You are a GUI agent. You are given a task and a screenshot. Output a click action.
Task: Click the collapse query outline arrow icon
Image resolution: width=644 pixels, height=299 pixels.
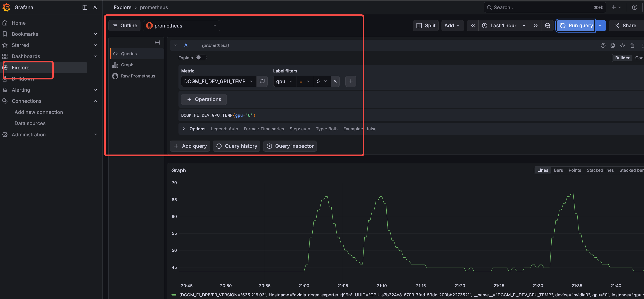pos(157,43)
